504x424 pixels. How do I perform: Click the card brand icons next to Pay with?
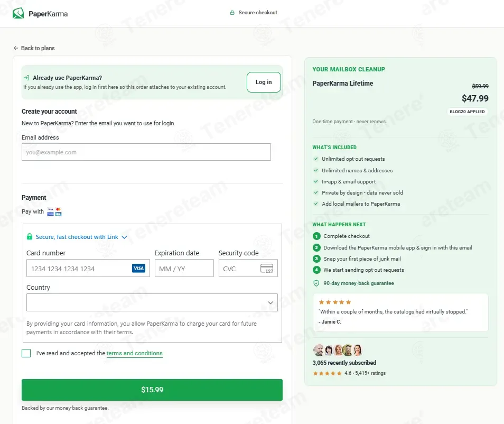point(54,211)
